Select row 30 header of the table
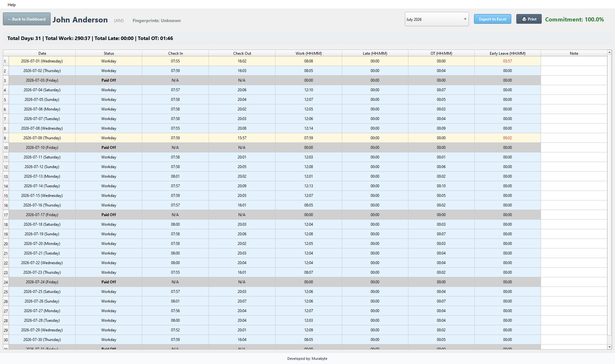 point(6,340)
